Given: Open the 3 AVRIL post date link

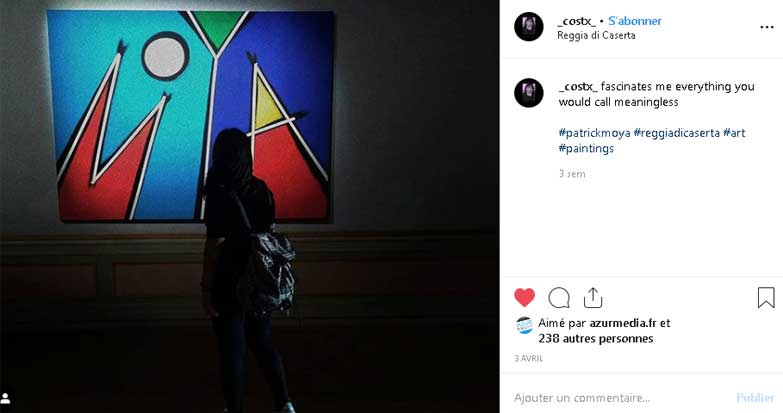Looking at the screenshot, I should (528, 359).
